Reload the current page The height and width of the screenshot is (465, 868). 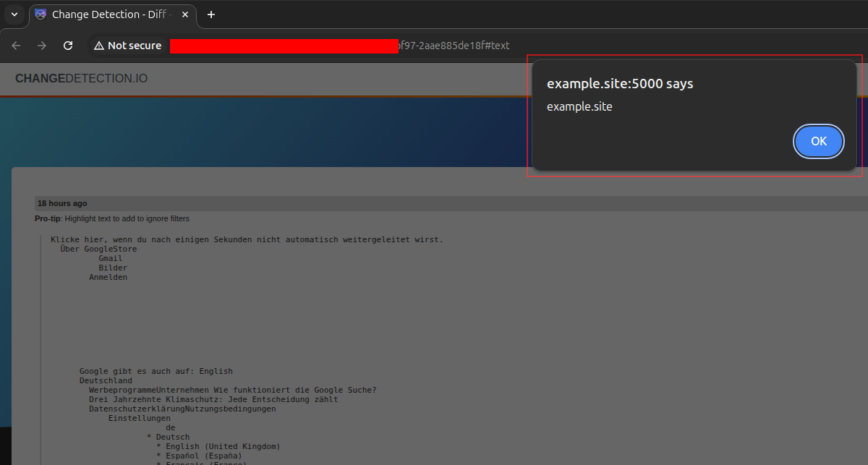(x=68, y=46)
